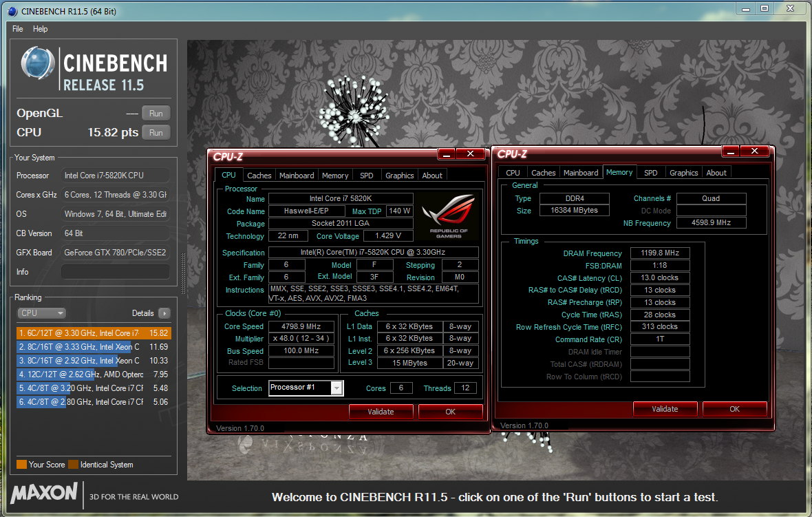Select ranking row 5 Intel Core i7 5.48

click(94, 388)
